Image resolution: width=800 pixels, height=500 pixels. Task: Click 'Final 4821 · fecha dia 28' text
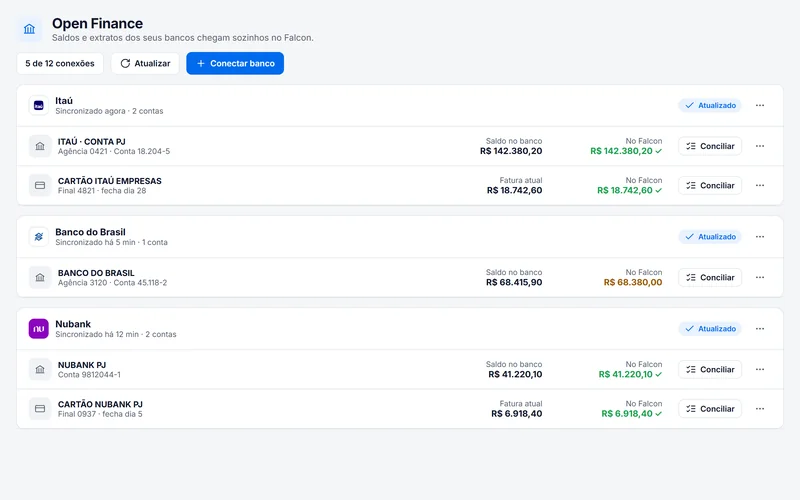[102, 191]
